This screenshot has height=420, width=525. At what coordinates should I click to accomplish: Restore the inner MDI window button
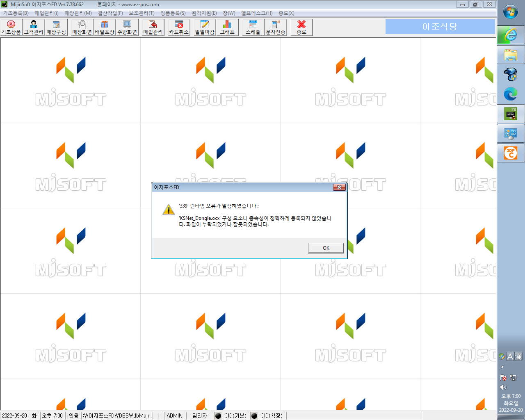tap(476, 5)
